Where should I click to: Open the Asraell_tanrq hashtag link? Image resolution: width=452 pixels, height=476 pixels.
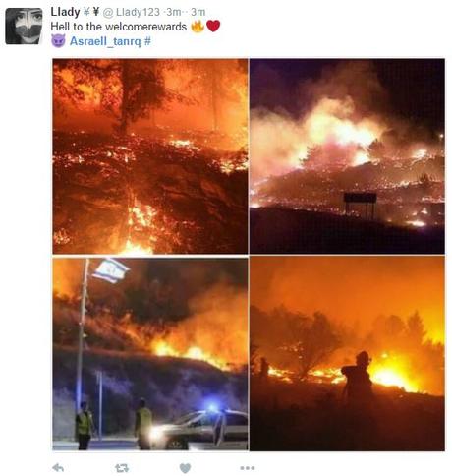pos(105,41)
